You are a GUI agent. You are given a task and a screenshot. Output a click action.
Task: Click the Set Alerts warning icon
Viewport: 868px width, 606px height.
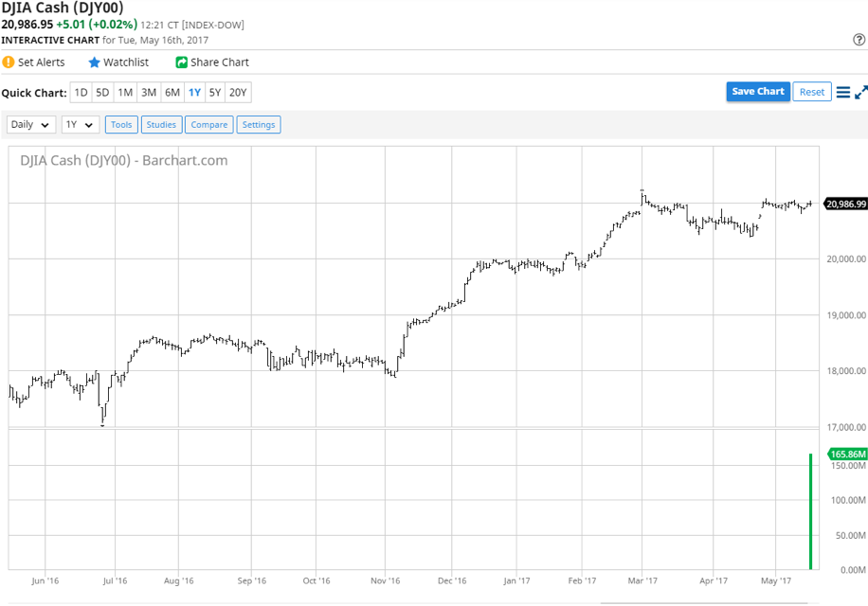pos(8,62)
